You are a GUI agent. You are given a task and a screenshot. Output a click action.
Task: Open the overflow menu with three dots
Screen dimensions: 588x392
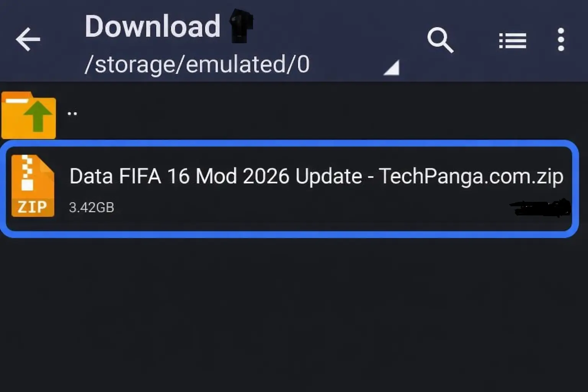tap(560, 40)
